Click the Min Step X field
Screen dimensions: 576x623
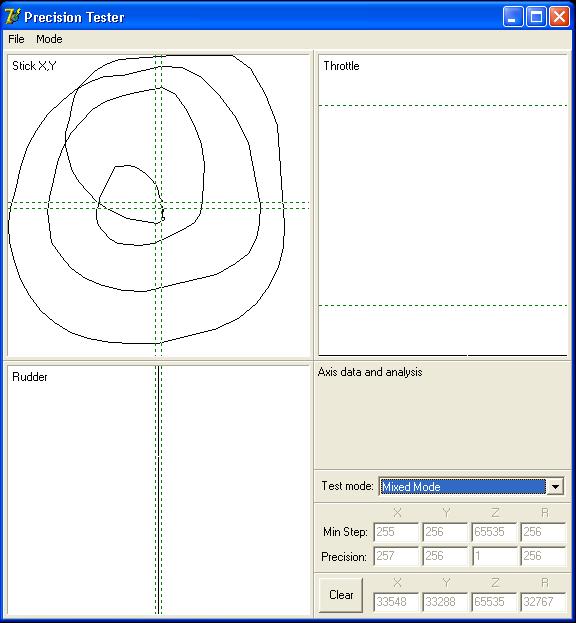click(x=396, y=532)
